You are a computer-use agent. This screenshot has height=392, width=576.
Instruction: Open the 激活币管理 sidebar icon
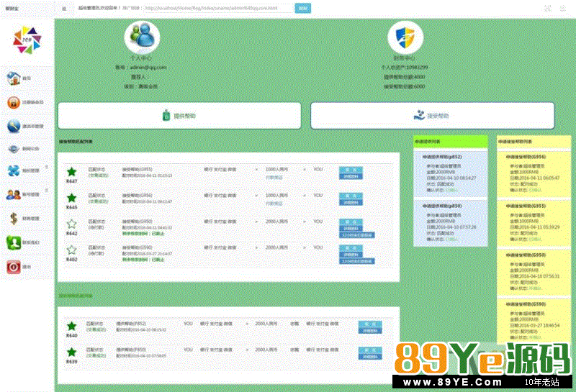point(13,126)
